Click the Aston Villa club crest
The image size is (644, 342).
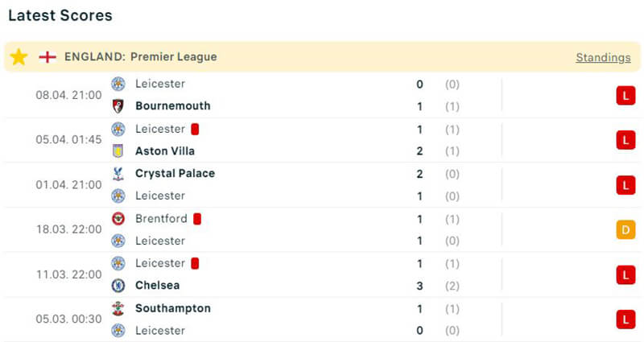click(118, 151)
